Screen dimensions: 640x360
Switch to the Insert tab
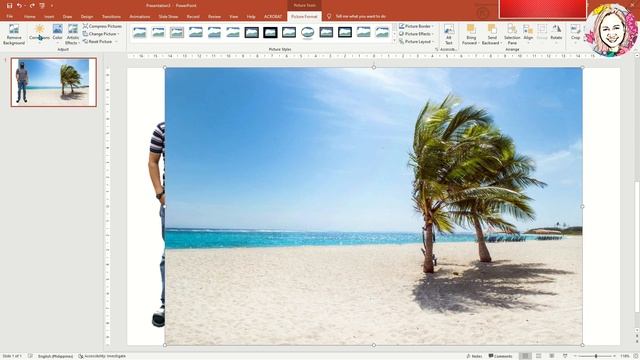point(49,17)
